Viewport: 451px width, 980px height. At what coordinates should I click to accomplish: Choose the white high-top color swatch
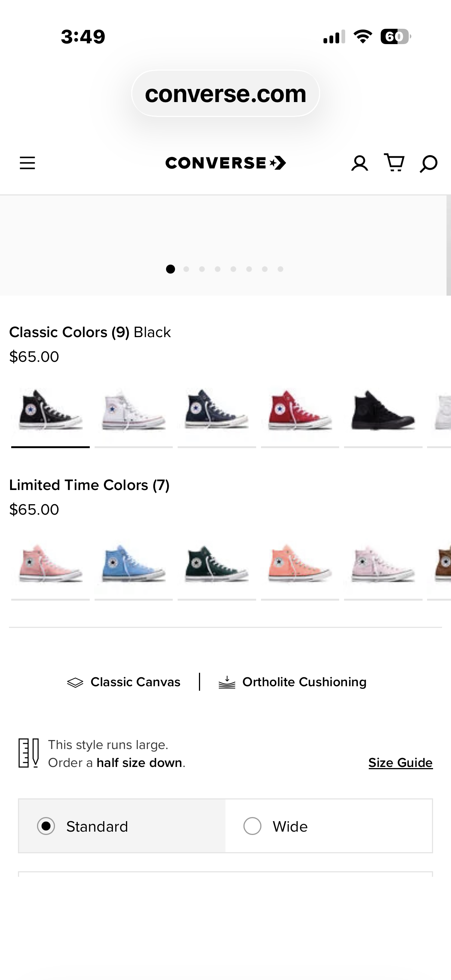coord(134,410)
